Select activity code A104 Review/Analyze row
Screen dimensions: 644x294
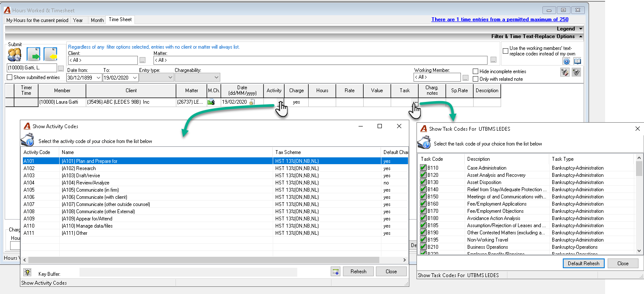click(x=215, y=183)
